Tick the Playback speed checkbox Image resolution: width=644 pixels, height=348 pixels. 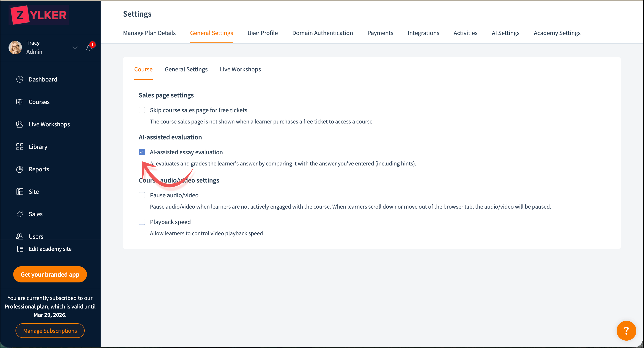pyautogui.click(x=142, y=222)
